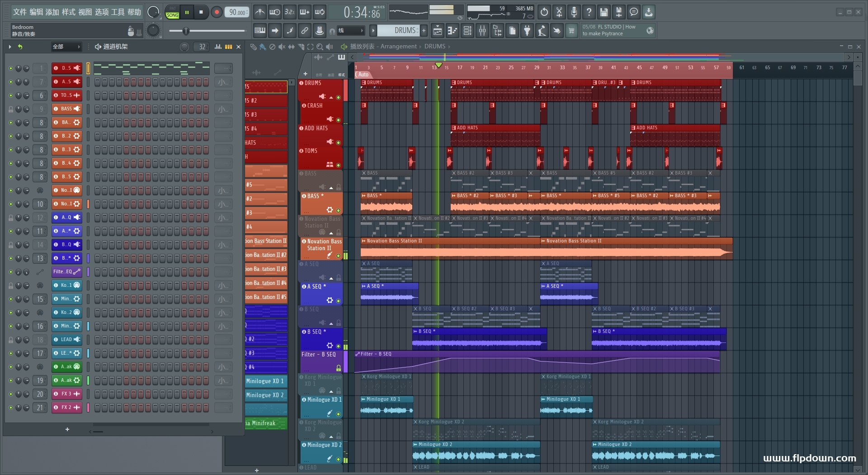Toggle TOMS playlist track mute light
Screen dimensions: 868x475
pyautogui.click(x=338, y=165)
